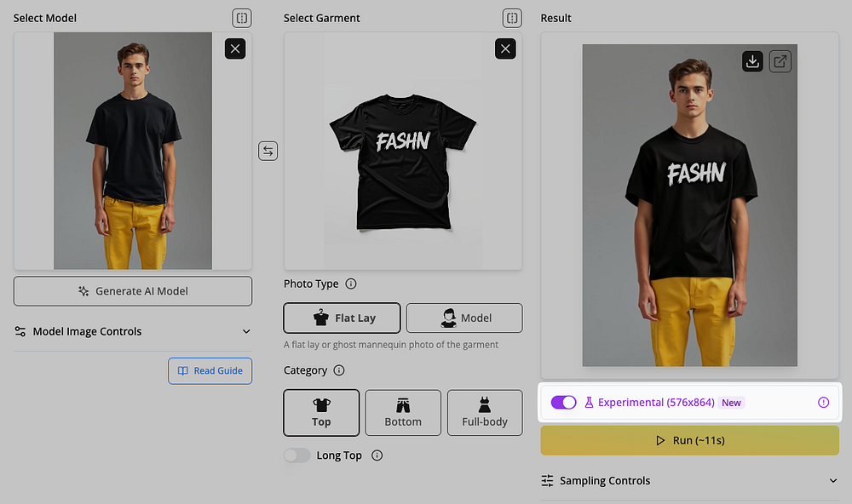Open the Read Guide link
Viewport: 852px width, 504px height.
tap(210, 371)
